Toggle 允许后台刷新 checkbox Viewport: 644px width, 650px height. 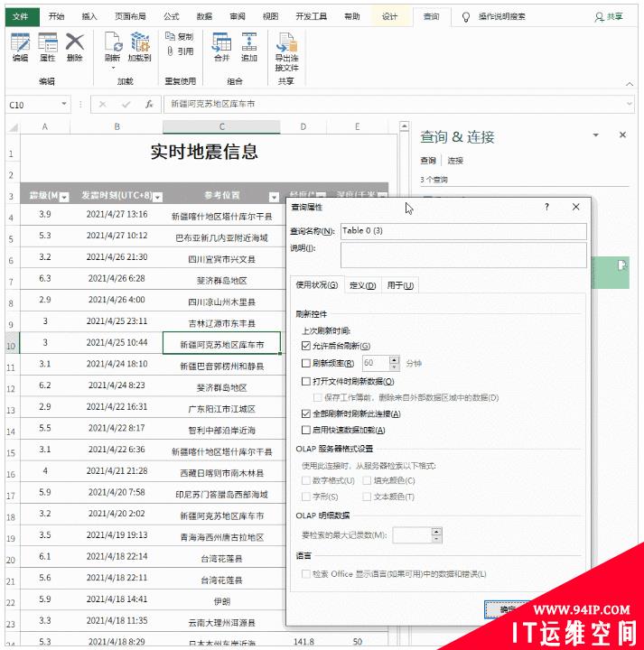tap(306, 345)
